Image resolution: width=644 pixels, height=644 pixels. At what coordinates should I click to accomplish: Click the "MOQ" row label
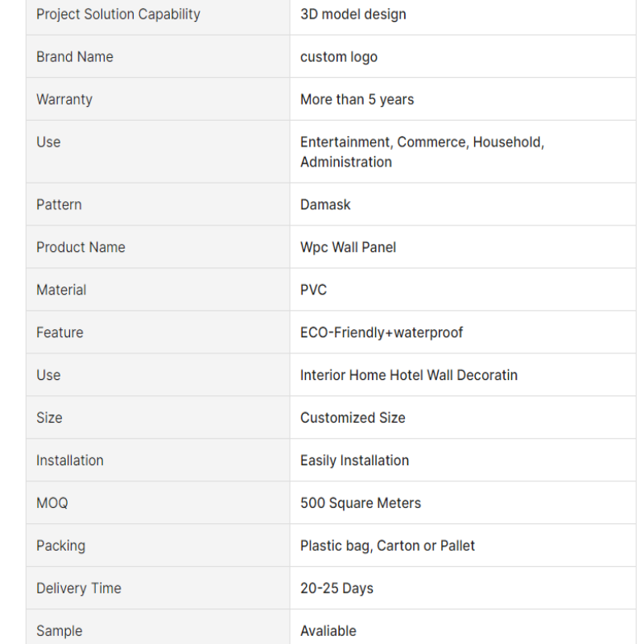point(52,503)
